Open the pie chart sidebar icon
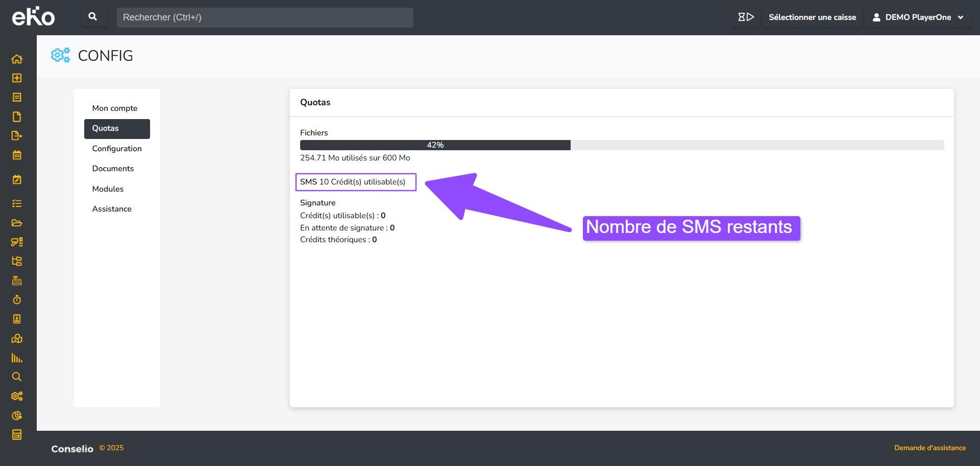Image resolution: width=980 pixels, height=466 pixels. point(17,415)
